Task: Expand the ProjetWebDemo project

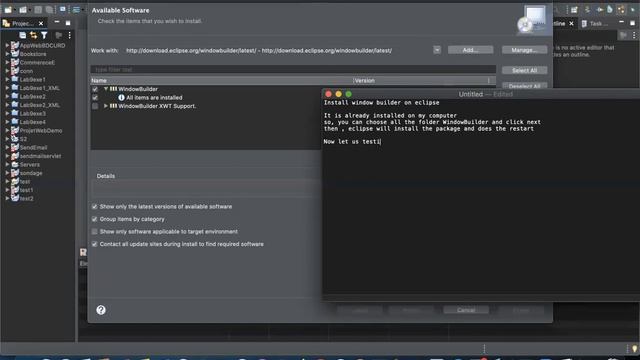Action: (x=7, y=131)
